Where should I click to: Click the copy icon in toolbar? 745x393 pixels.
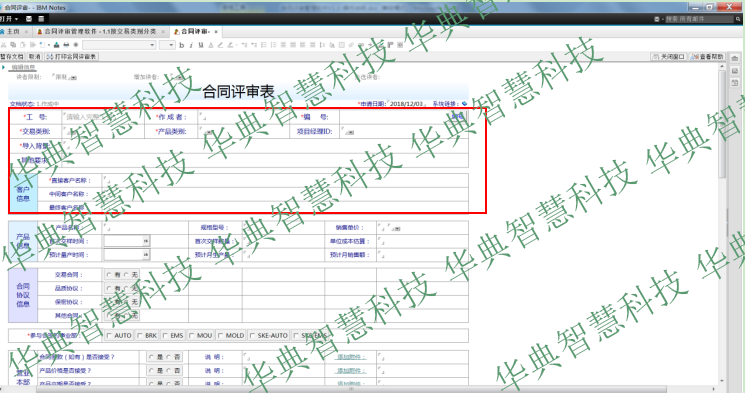tap(13, 45)
